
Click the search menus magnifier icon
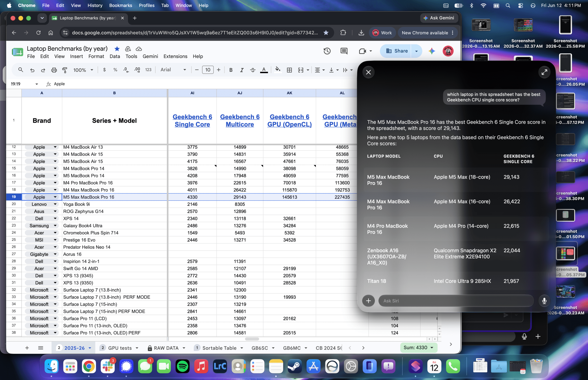[21, 70]
